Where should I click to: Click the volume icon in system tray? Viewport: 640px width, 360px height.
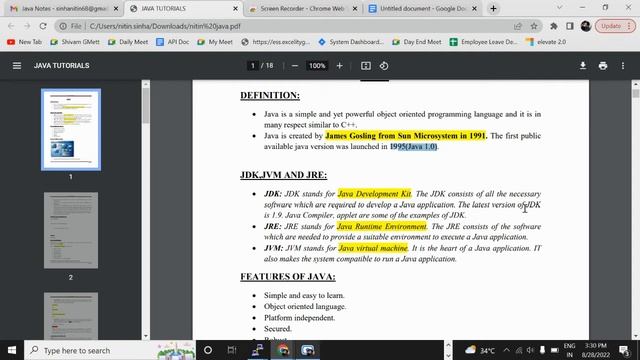[530, 350]
